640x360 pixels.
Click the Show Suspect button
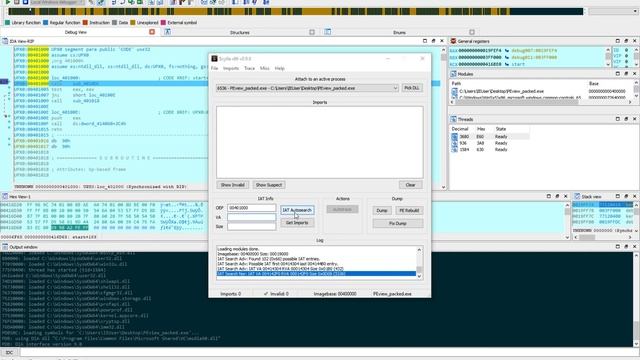[x=269, y=185]
